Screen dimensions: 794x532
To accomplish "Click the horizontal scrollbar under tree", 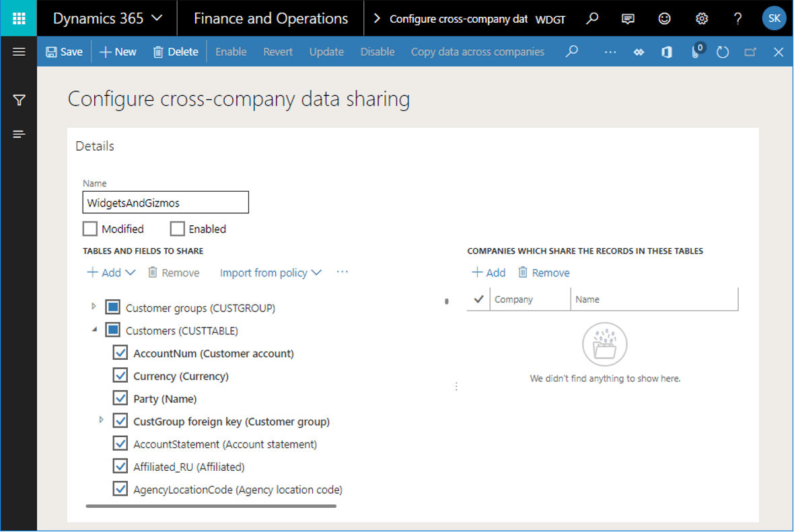I will 211,506.
